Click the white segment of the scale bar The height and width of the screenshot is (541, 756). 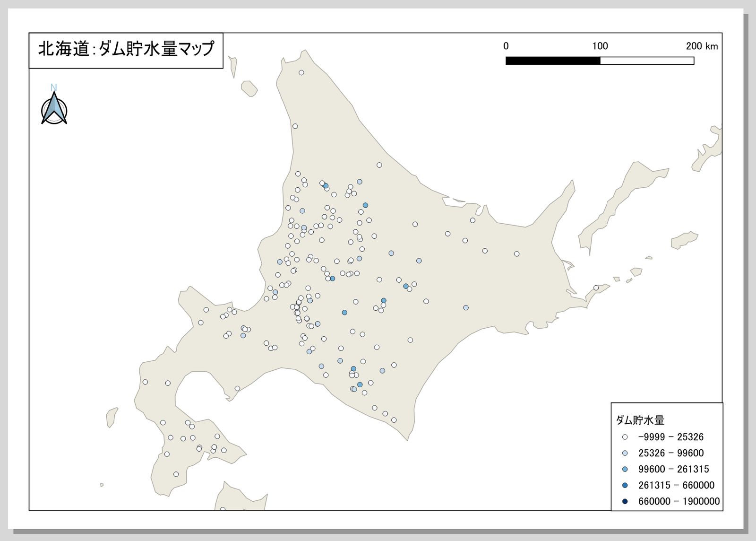click(647, 61)
